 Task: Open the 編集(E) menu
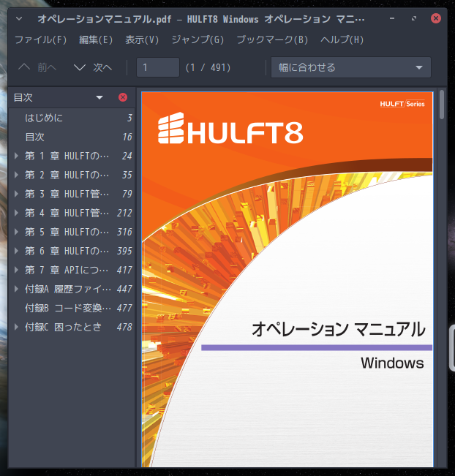96,39
